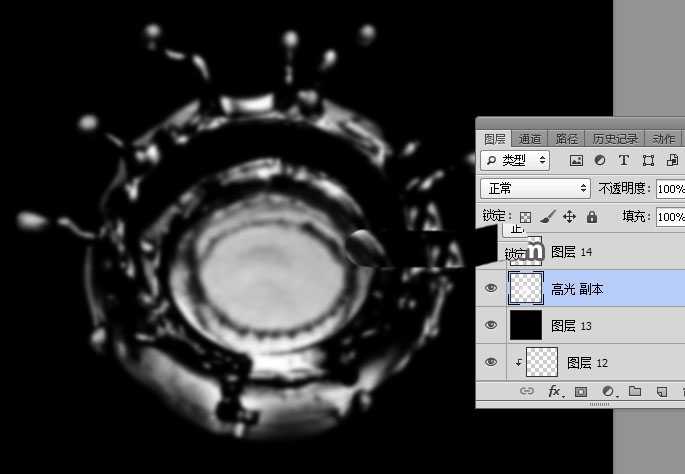
Task: Click the adjustment layer filter icon
Action: point(600,160)
